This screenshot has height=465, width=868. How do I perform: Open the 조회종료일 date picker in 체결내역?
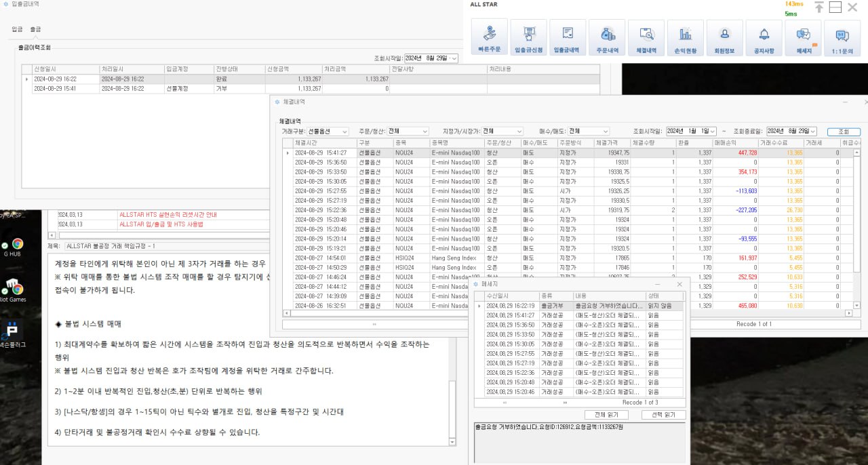coord(791,131)
